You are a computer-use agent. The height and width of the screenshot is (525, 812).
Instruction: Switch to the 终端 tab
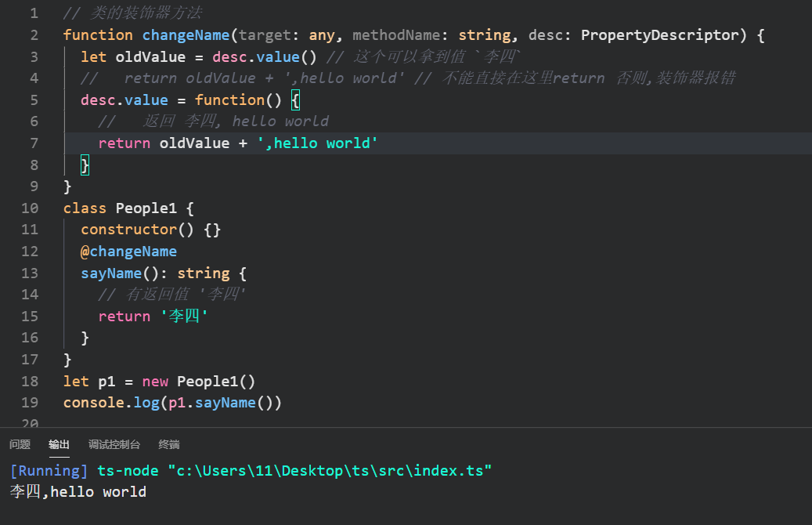(x=169, y=444)
